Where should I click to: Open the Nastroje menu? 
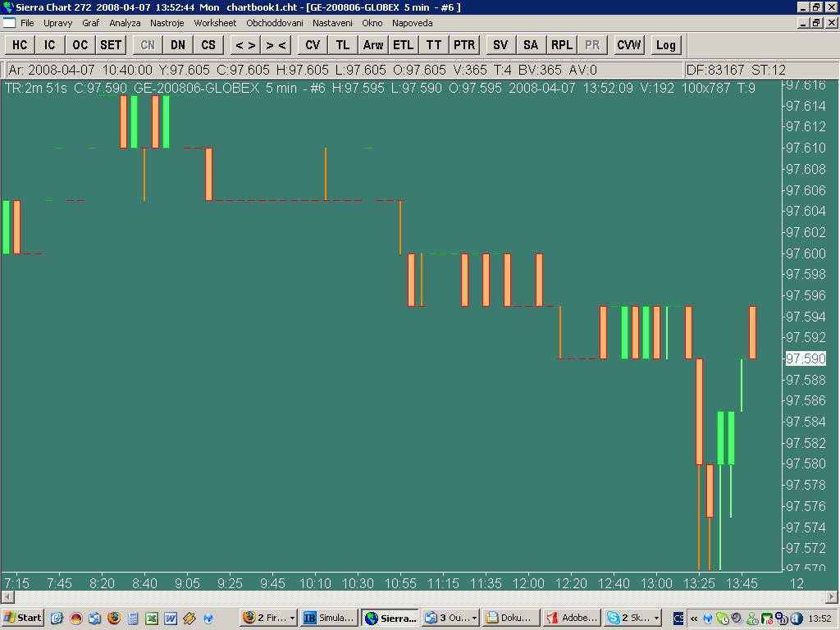pyautogui.click(x=167, y=23)
